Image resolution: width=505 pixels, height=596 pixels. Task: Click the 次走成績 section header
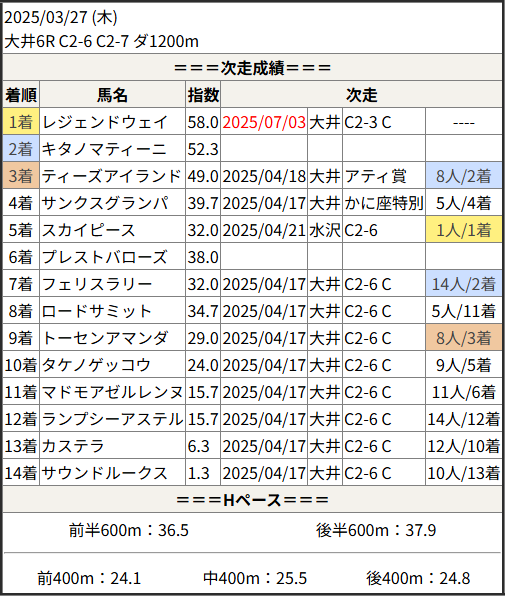coord(253,68)
